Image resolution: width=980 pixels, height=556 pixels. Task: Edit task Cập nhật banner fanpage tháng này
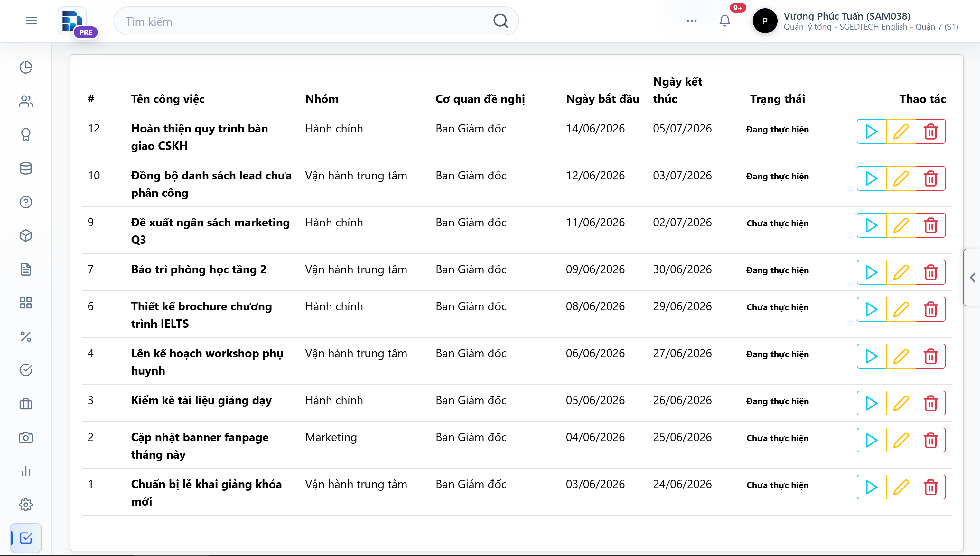coord(901,440)
